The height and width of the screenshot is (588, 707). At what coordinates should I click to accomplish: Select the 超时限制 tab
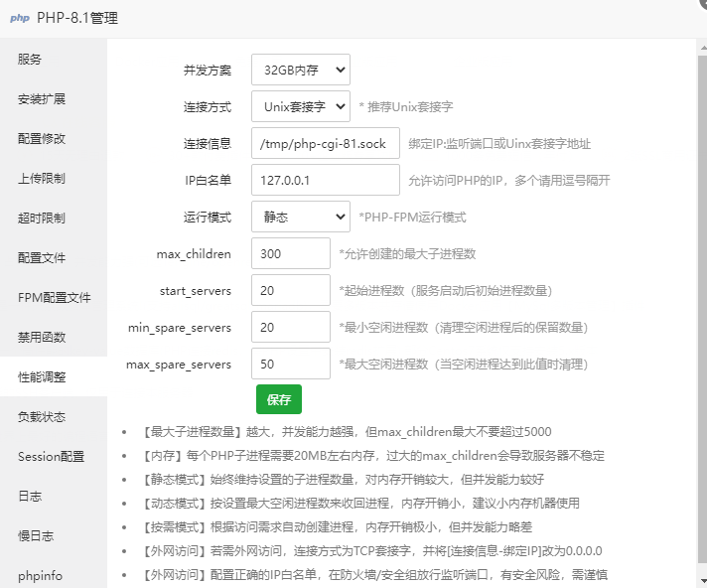click(x=54, y=218)
